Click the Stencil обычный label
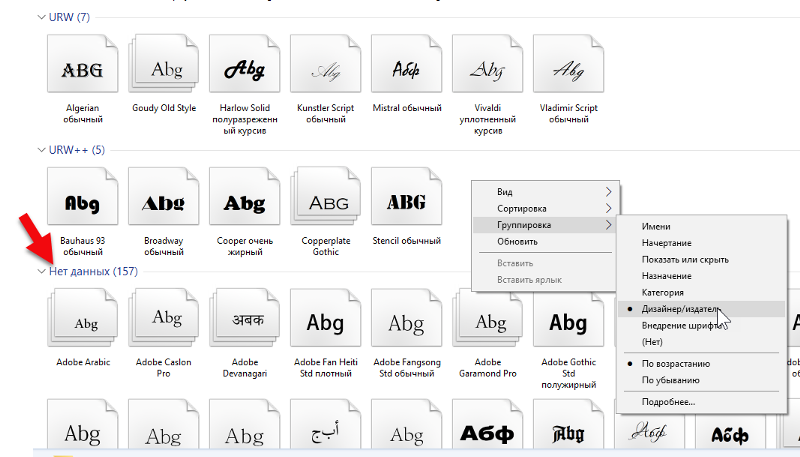The width and height of the screenshot is (800, 457). pyautogui.click(x=407, y=241)
